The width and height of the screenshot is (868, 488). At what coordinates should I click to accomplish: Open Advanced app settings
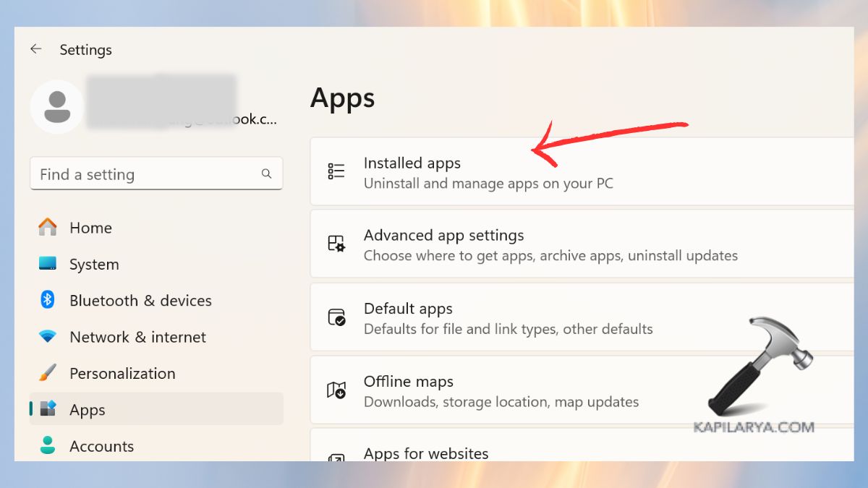pyautogui.click(x=582, y=244)
